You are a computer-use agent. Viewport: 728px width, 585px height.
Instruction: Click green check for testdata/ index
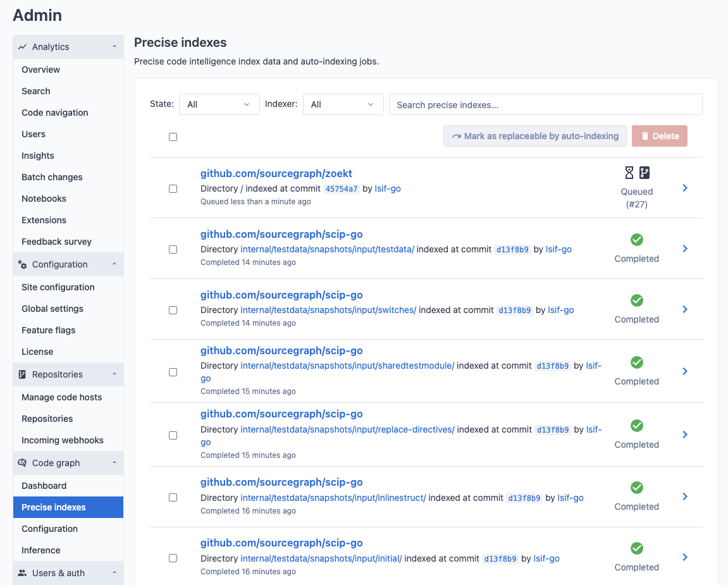click(x=637, y=240)
